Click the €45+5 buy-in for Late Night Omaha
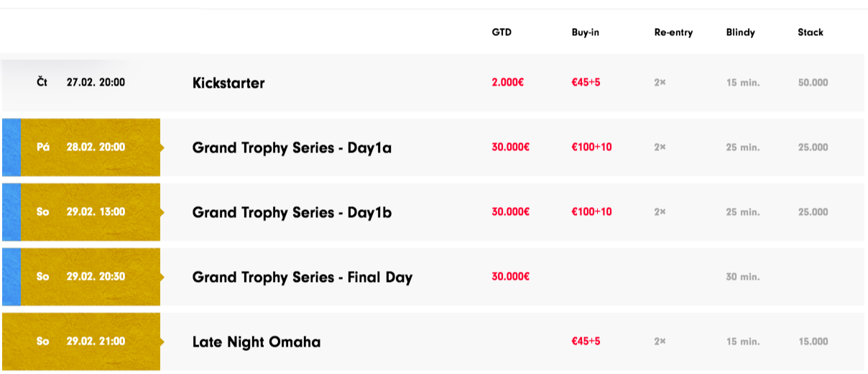 pos(586,342)
